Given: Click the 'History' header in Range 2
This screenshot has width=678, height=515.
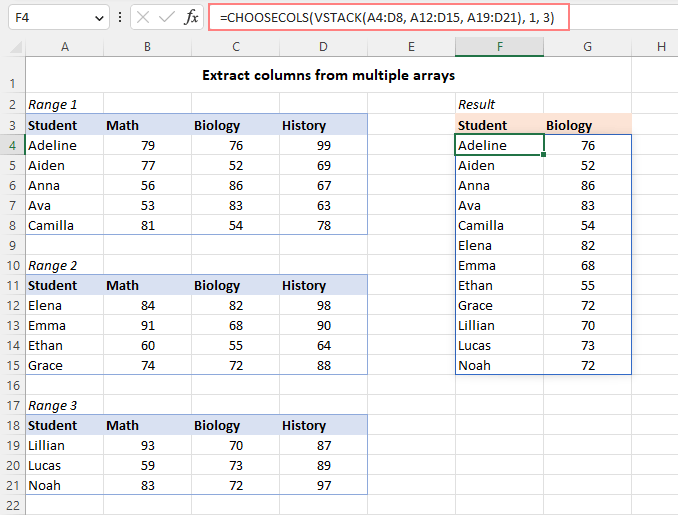Looking at the screenshot, I should click(323, 285).
